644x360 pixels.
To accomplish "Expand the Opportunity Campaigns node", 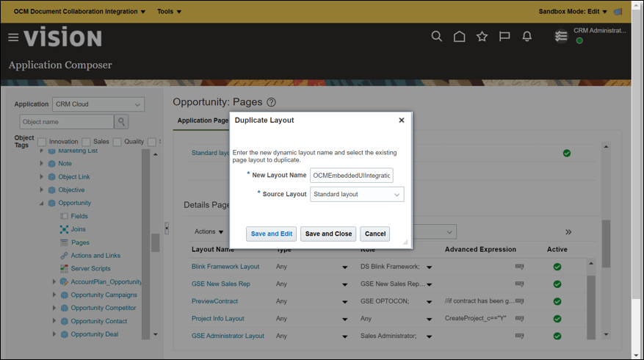I will click(x=54, y=295).
